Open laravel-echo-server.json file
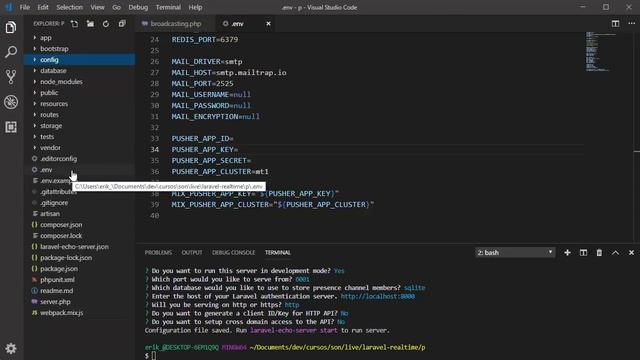640x360 pixels. point(80,247)
